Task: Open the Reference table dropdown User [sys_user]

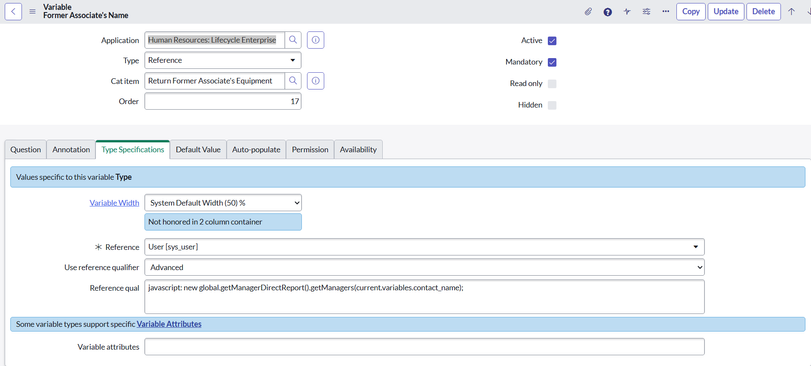Action: tap(424, 247)
